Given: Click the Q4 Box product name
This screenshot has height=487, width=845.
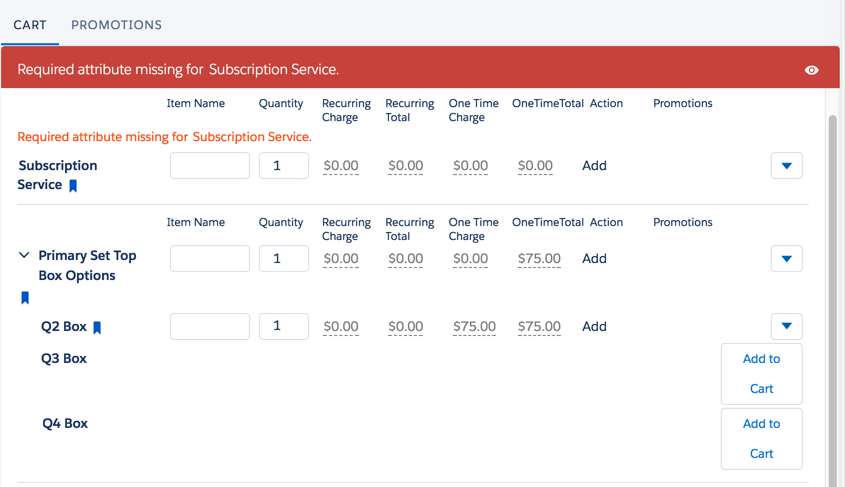Looking at the screenshot, I should (x=65, y=423).
